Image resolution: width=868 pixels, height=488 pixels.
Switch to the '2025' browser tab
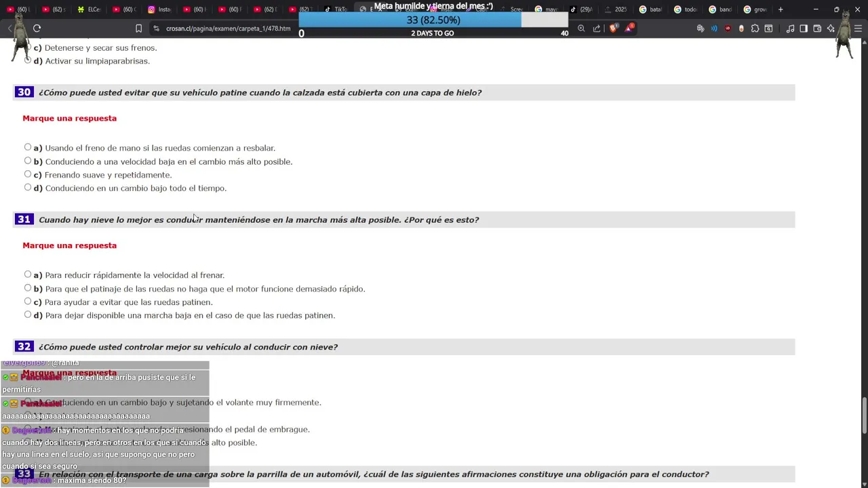(617, 9)
